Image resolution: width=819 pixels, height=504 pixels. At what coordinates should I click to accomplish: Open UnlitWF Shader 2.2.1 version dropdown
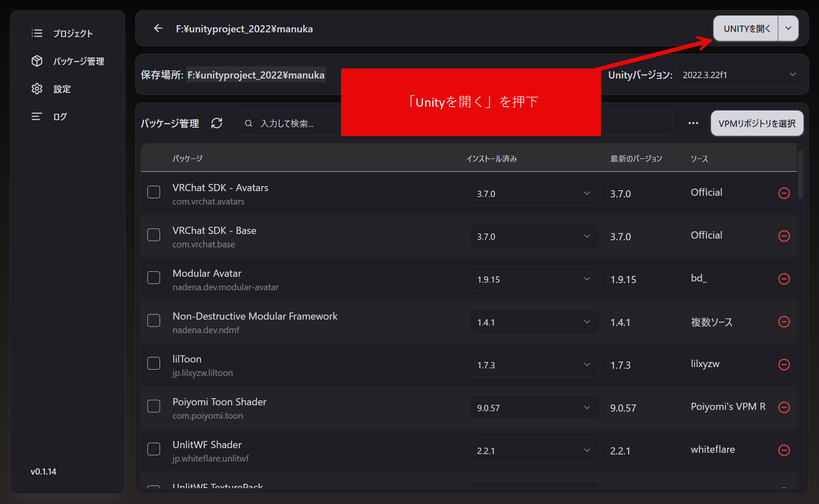click(x=534, y=450)
